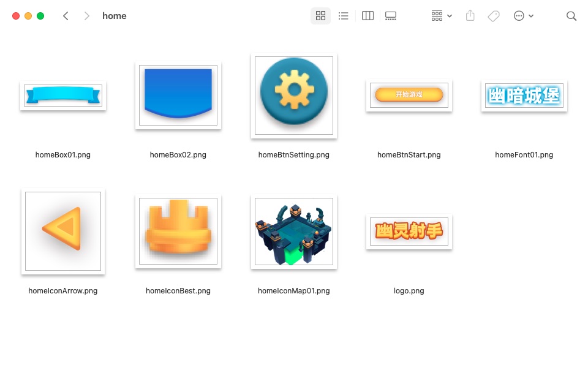Switch to column view
The height and width of the screenshot is (392, 588).
[367, 16]
